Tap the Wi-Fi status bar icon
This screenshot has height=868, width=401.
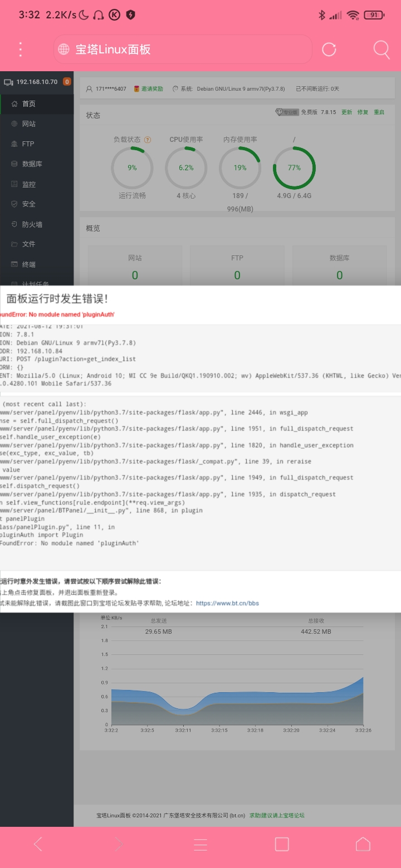click(x=353, y=15)
